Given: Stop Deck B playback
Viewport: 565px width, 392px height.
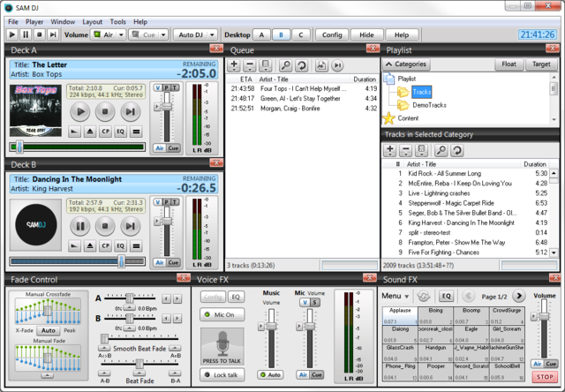Looking at the screenshot, I should coord(105,226).
